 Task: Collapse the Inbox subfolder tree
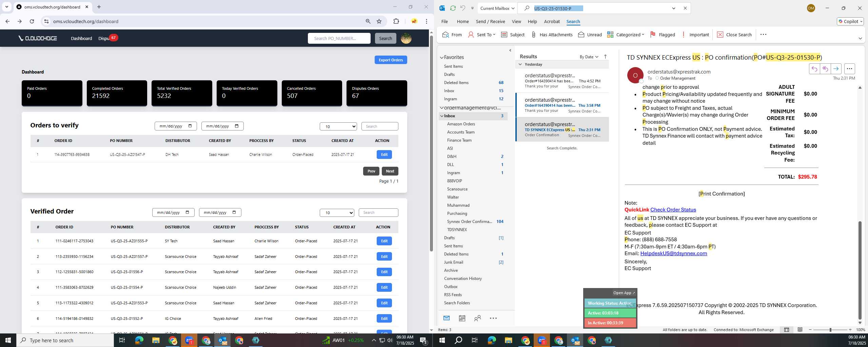(x=442, y=116)
